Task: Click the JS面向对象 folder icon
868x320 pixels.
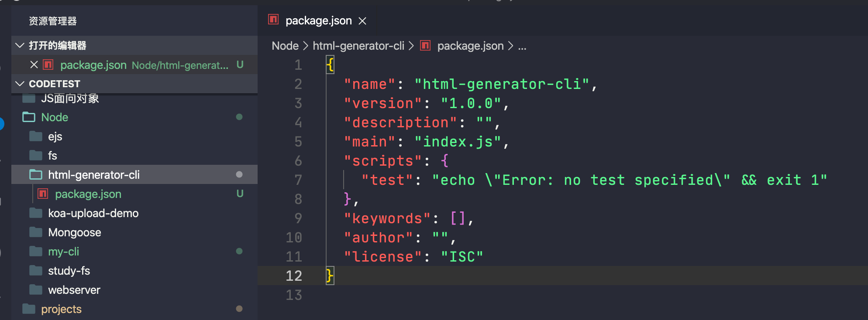Action: pos(29,99)
